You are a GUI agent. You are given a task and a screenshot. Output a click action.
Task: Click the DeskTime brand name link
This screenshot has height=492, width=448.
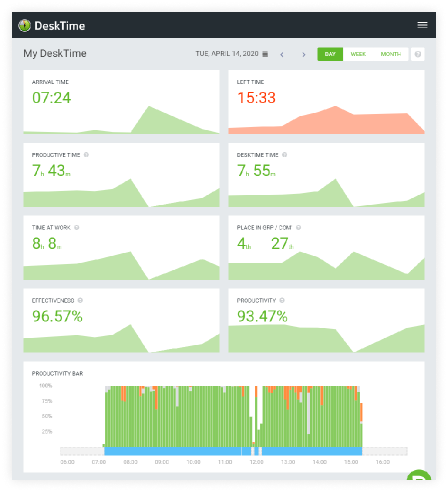pos(60,26)
